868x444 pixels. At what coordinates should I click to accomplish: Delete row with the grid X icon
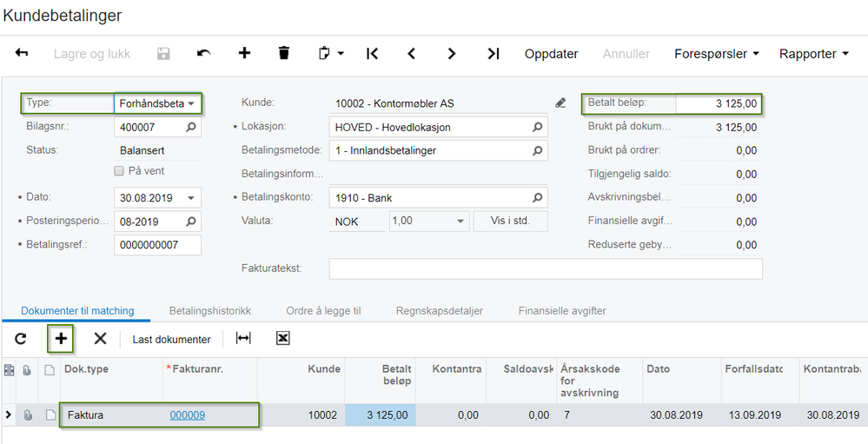click(100, 339)
